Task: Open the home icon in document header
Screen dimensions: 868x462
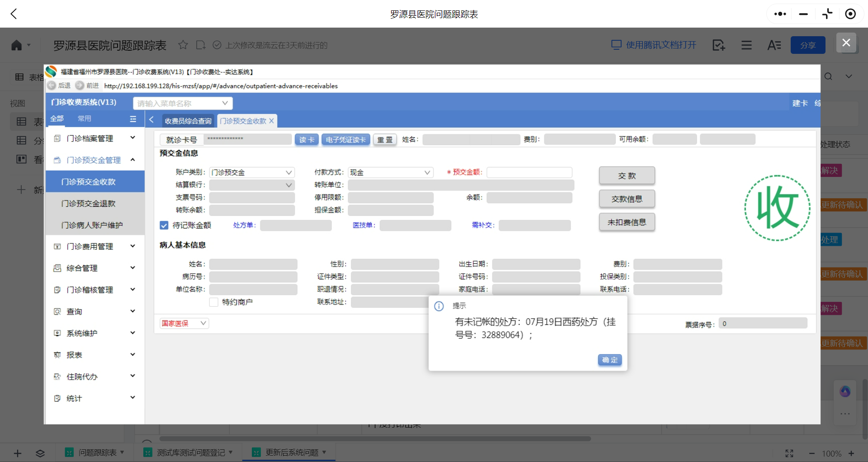Action: pyautogui.click(x=17, y=45)
